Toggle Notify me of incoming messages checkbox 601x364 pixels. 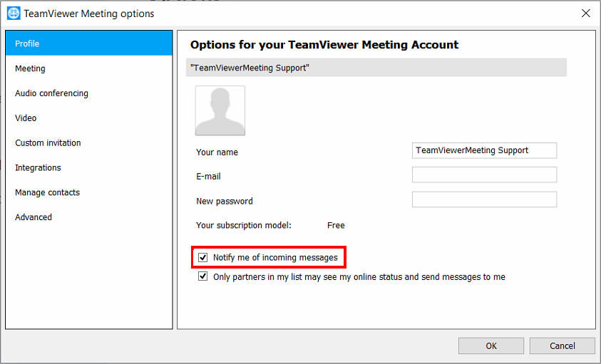pos(202,257)
